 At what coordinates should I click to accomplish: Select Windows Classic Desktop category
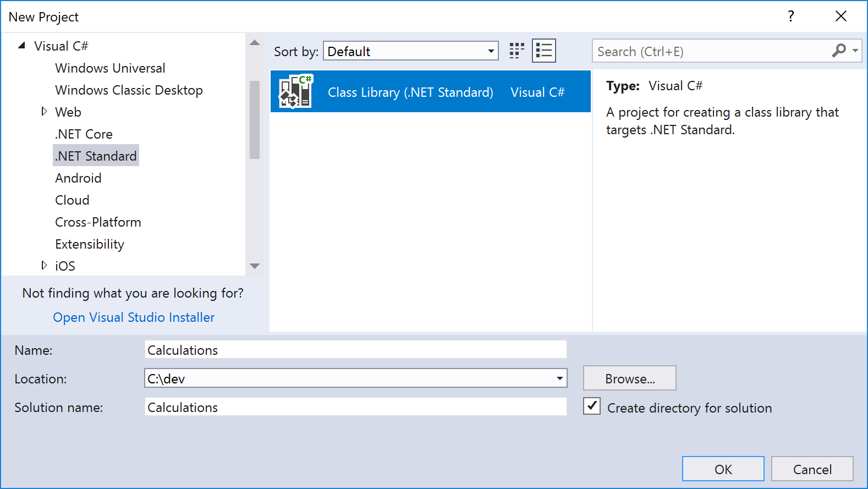coord(129,90)
